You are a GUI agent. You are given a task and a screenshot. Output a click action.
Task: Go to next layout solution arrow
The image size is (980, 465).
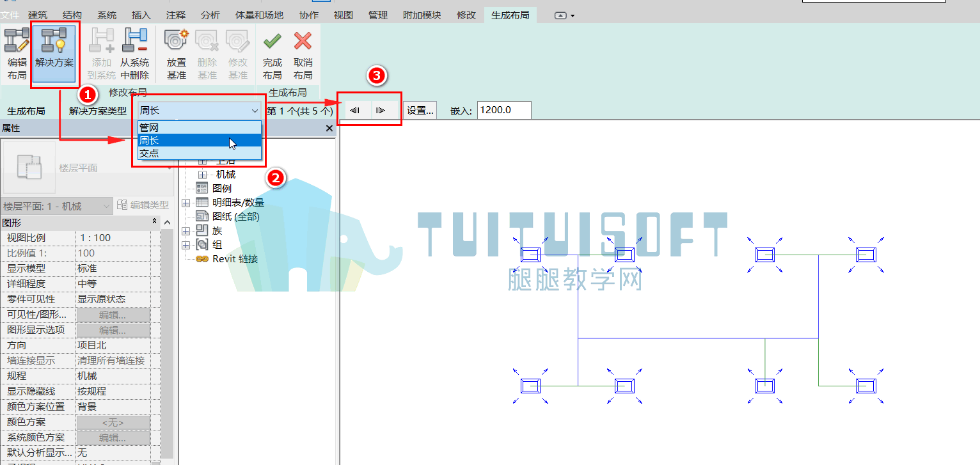click(x=381, y=110)
